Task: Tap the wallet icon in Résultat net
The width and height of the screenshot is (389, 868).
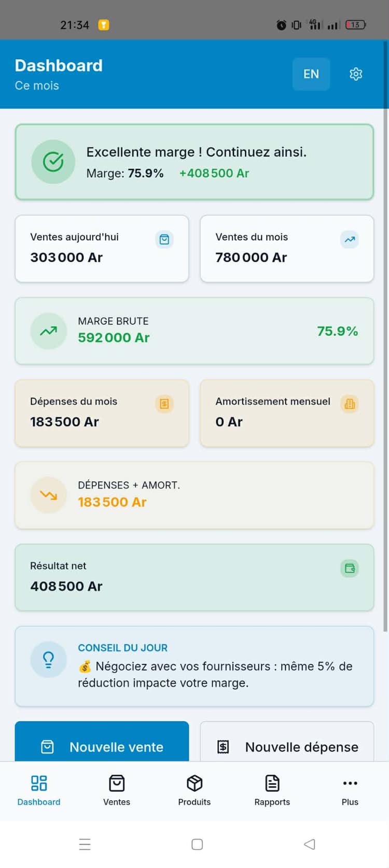Action: tap(350, 568)
